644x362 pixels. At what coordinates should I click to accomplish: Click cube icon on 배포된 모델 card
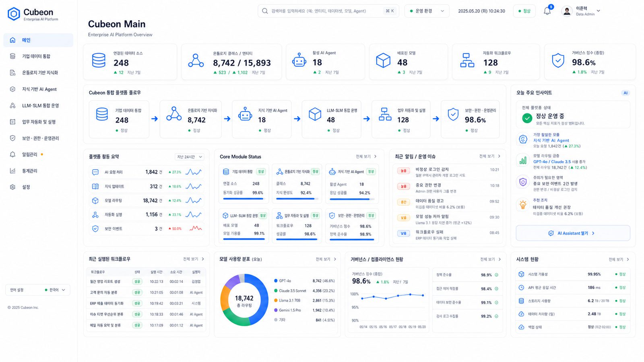(383, 60)
